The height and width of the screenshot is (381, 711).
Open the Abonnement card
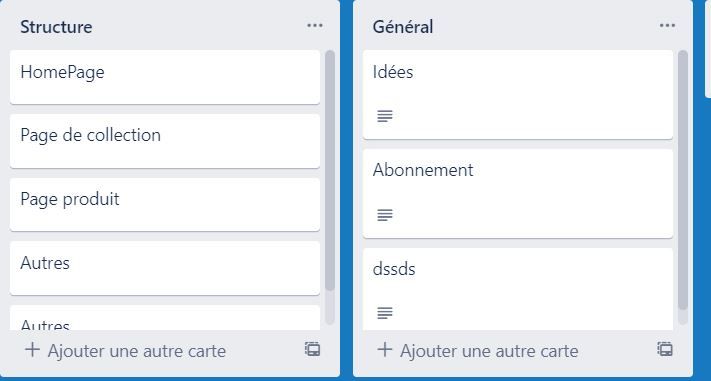coord(518,193)
